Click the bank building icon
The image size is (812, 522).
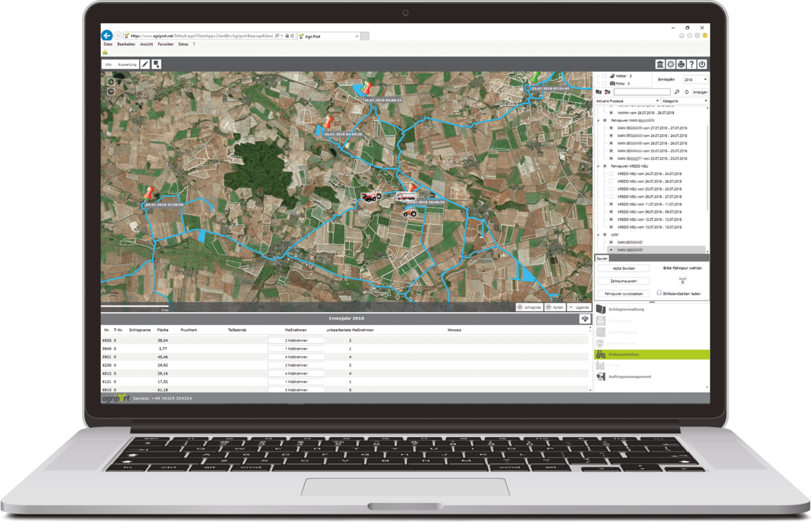(659, 64)
